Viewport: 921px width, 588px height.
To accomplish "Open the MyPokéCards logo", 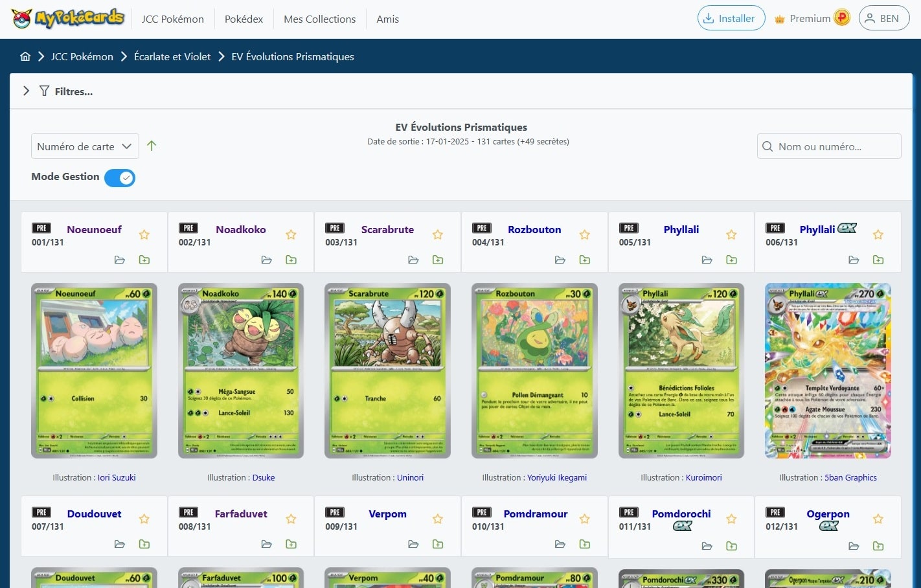I will pyautogui.click(x=67, y=18).
